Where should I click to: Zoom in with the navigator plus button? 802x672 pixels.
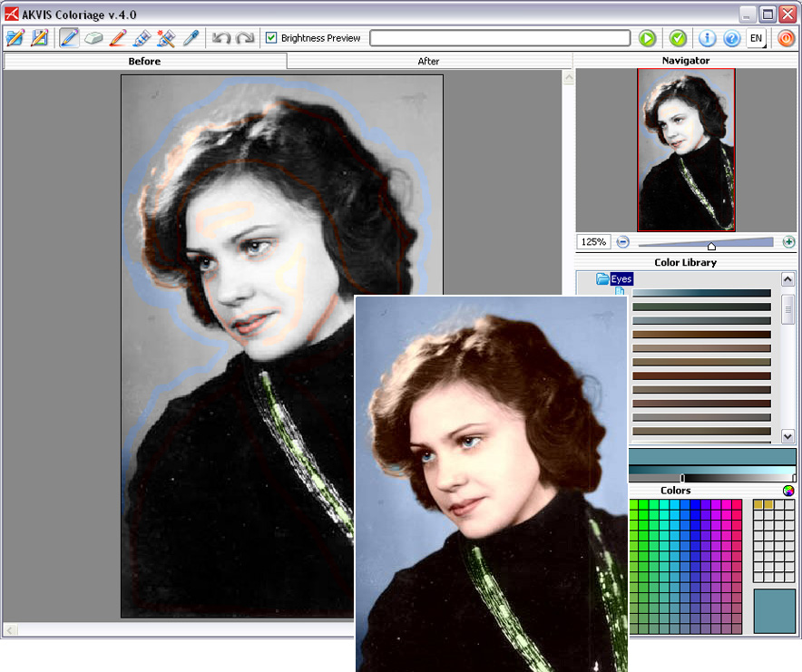[788, 242]
